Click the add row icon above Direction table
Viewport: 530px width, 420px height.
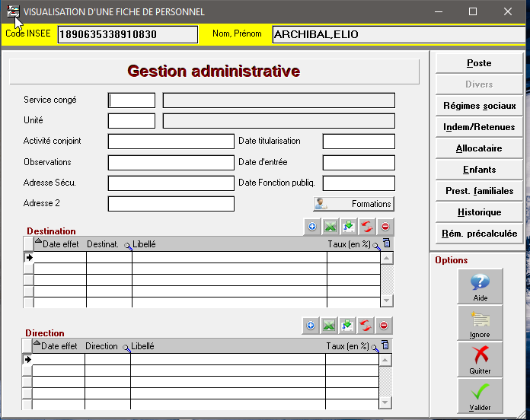311,326
